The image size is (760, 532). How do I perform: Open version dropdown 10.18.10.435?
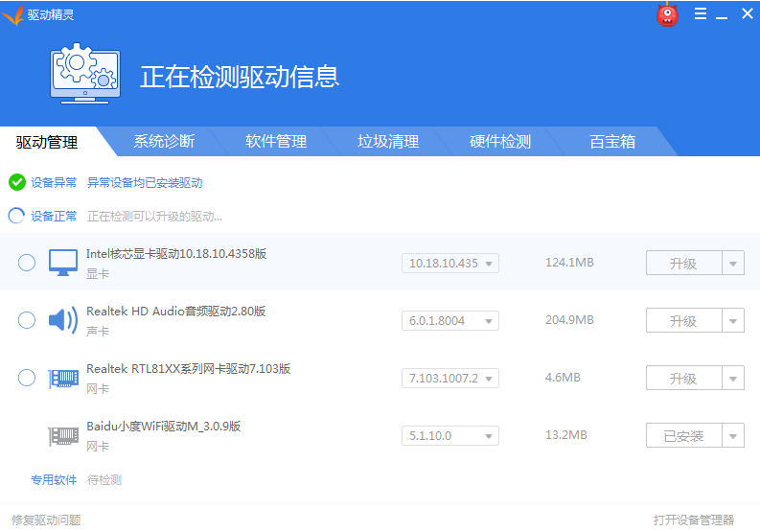pyautogui.click(x=449, y=263)
